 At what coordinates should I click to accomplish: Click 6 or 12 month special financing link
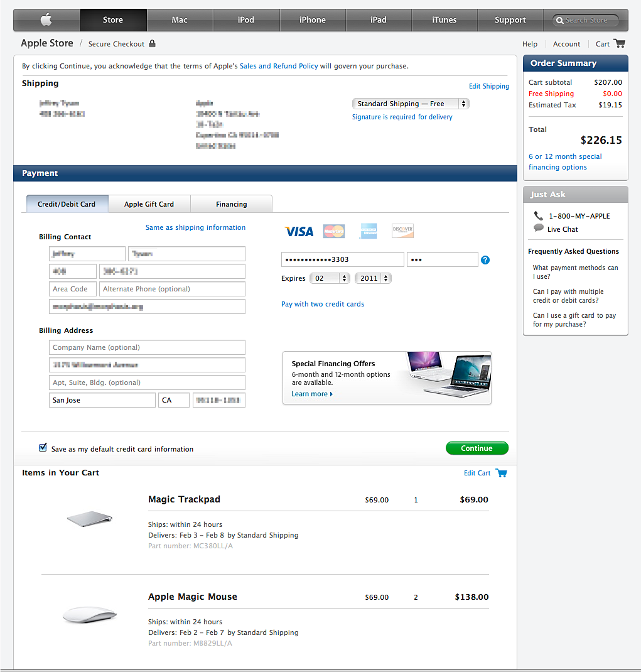tap(565, 161)
